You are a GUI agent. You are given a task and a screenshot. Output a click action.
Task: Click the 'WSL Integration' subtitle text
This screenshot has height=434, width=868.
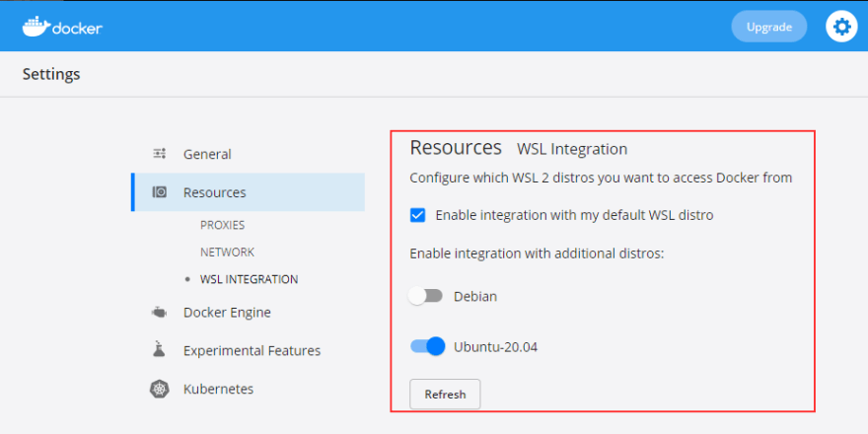tap(572, 149)
